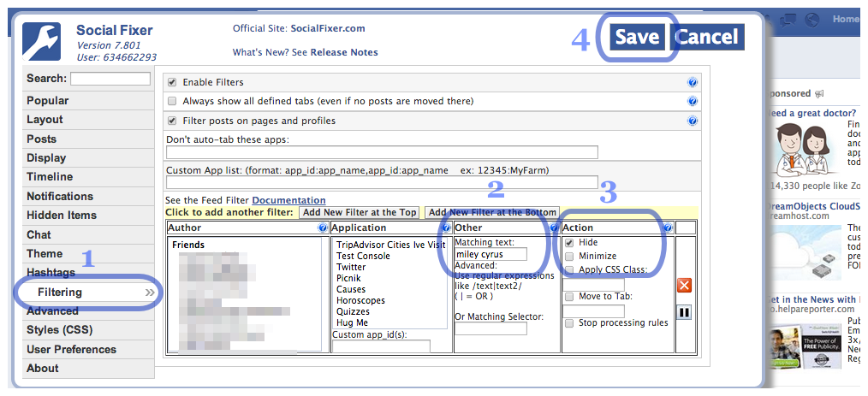868x396 pixels.
Task: Click the Facebook messages icon in top bar
Action: pos(787,20)
